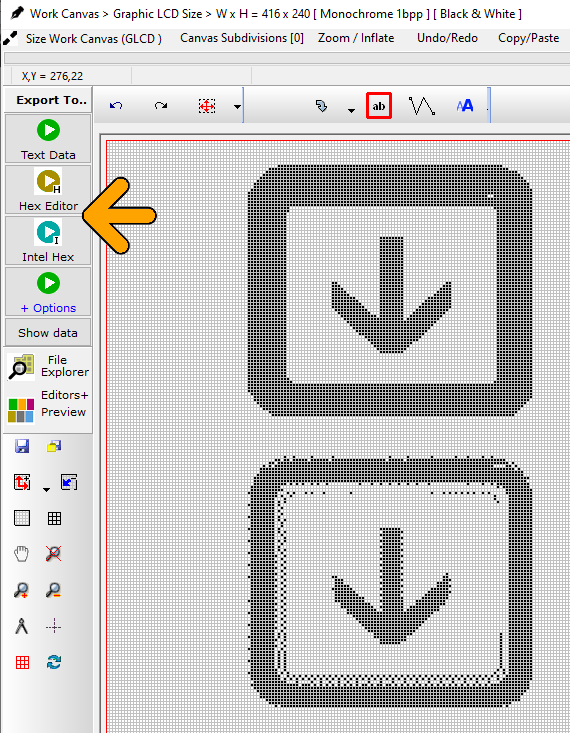Click the Editors+ Preview color squares icon
The image size is (570, 733).
pos(21,410)
